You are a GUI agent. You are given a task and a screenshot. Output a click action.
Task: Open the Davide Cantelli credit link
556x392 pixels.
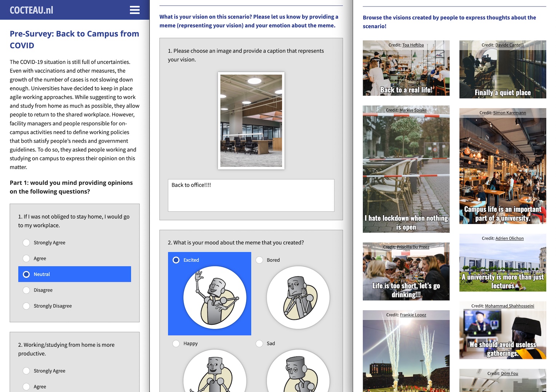click(x=509, y=45)
